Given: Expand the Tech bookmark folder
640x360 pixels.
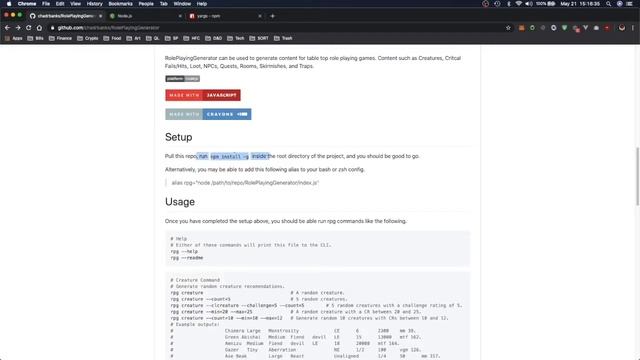Looking at the screenshot, I should pyautogui.click(x=236, y=38).
